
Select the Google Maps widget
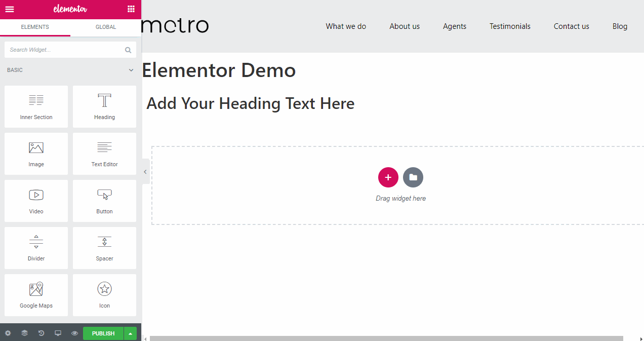(36, 295)
